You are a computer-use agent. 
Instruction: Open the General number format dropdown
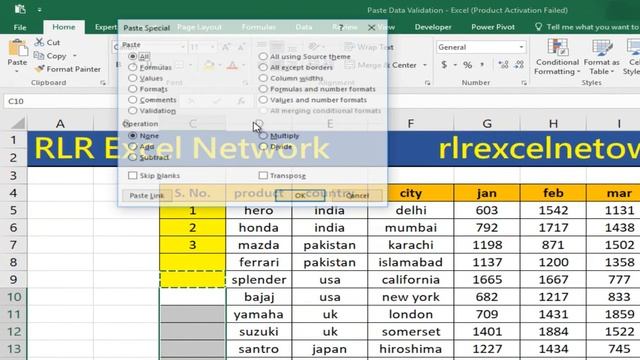(x=521, y=47)
